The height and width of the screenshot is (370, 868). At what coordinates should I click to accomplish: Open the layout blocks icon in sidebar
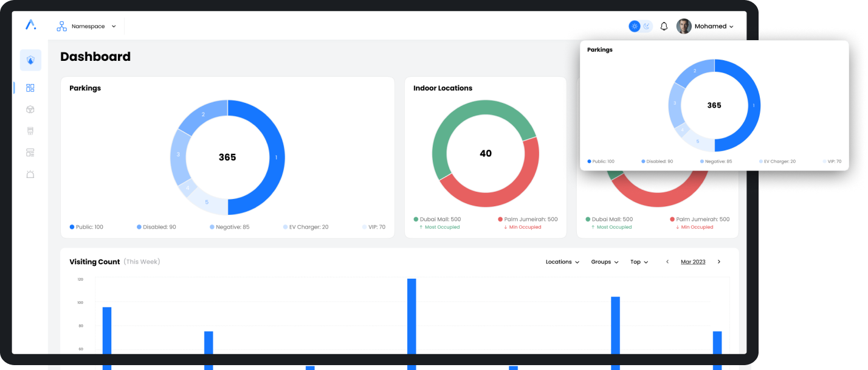(x=30, y=152)
